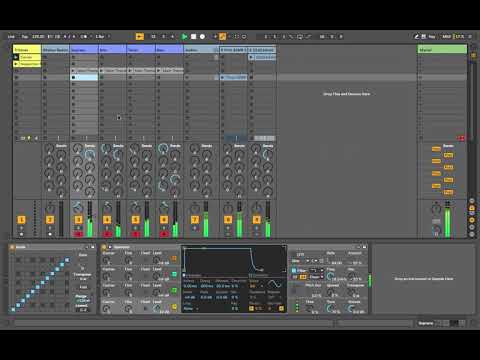Enable MIDI arrangement overdub plus button
The image size is (480, 360).
[215, 36]
